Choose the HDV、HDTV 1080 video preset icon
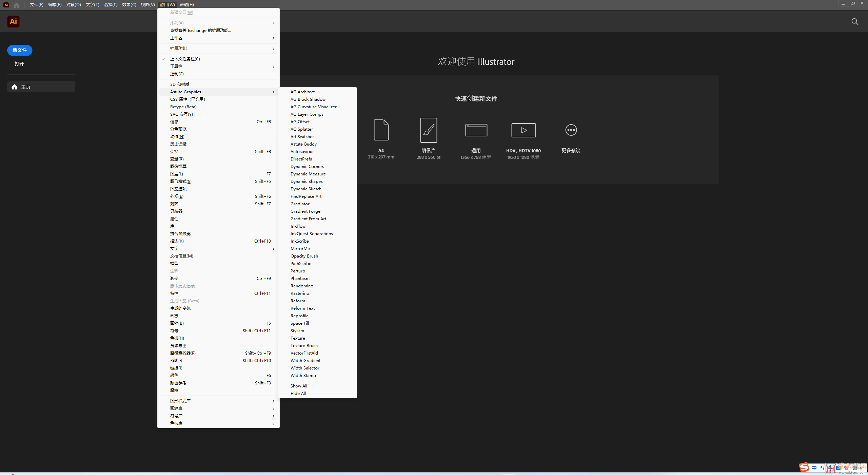The image size is (868, 475). tap(524, 130)
